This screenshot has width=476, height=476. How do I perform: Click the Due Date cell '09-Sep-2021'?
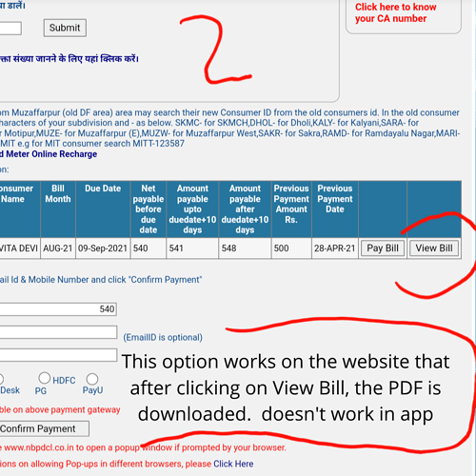[x=103, y=248]
